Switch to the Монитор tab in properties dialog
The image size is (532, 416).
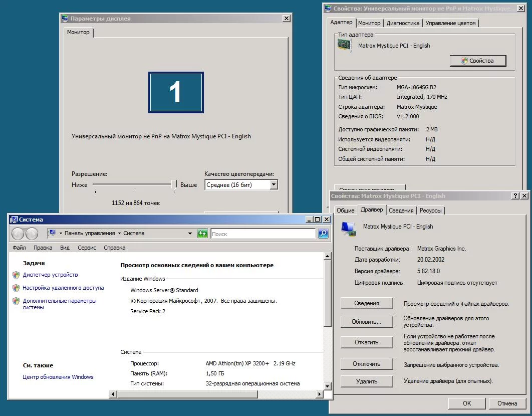tap(369, 23)
